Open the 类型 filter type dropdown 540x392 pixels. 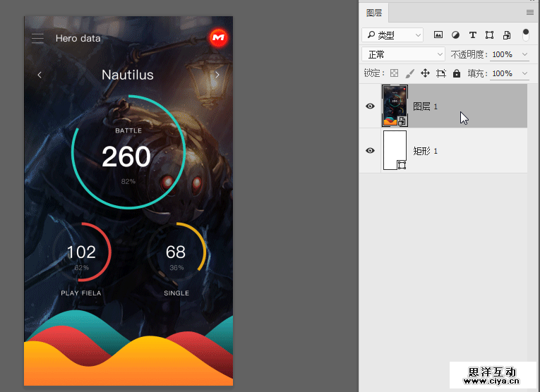[392, 35]
